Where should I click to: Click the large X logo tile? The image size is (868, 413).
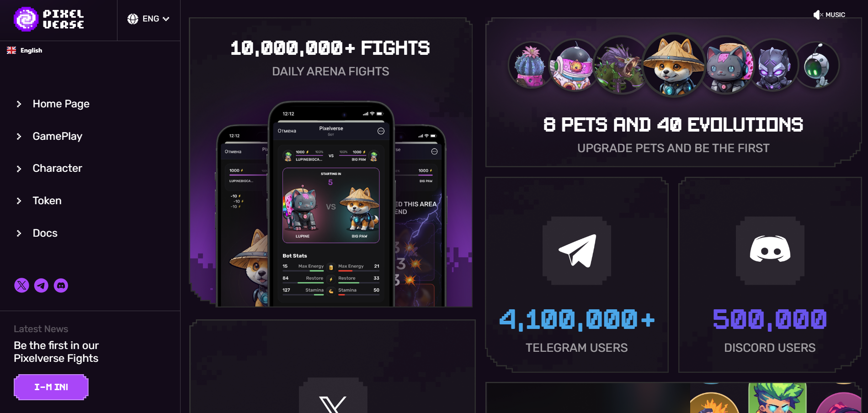(333, 396)
